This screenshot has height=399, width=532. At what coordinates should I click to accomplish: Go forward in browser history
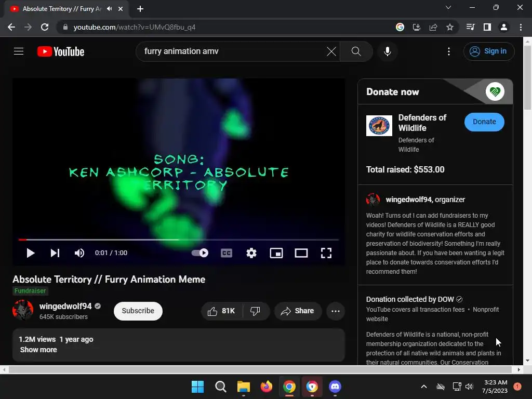click(x=28, y=27)
